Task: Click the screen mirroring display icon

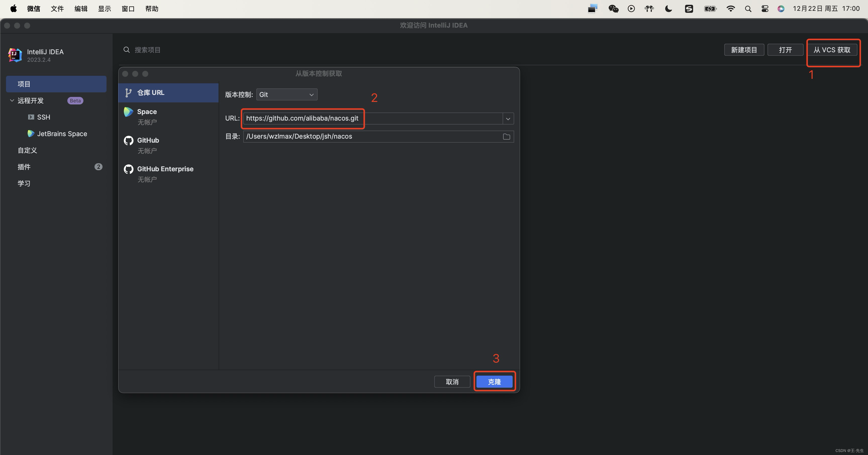Action: pos(593,9)
